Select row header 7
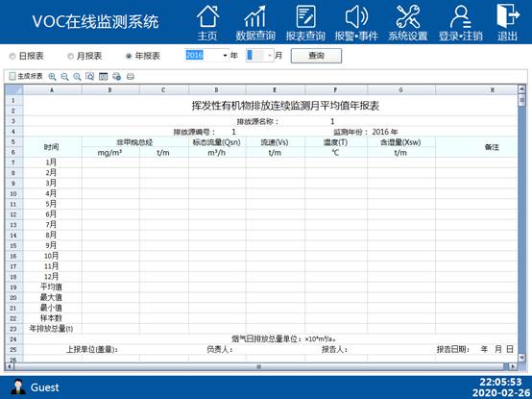This screenshot has width=532, height=399. click(13, 162)
